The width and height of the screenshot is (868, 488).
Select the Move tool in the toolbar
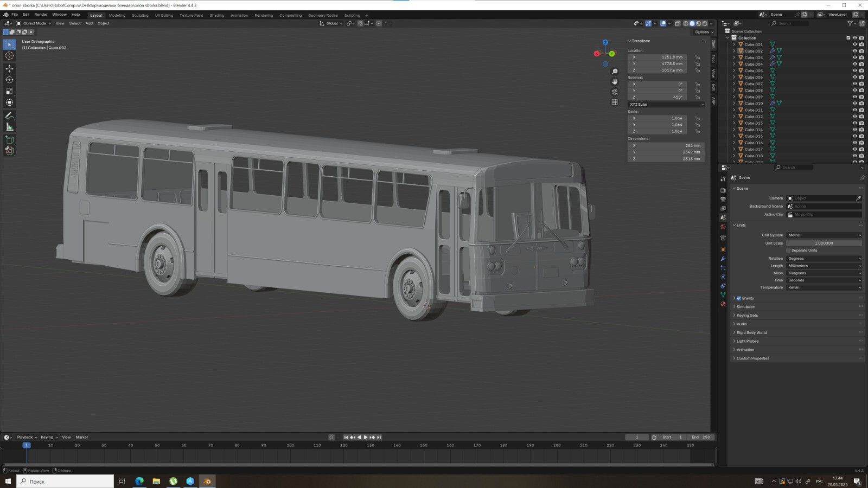[9, 69]
